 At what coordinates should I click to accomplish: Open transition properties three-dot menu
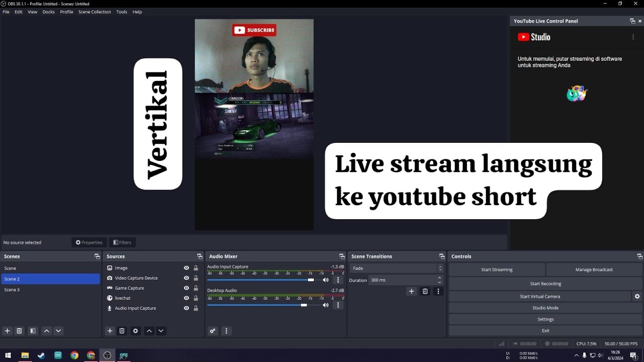click(439, 291)
